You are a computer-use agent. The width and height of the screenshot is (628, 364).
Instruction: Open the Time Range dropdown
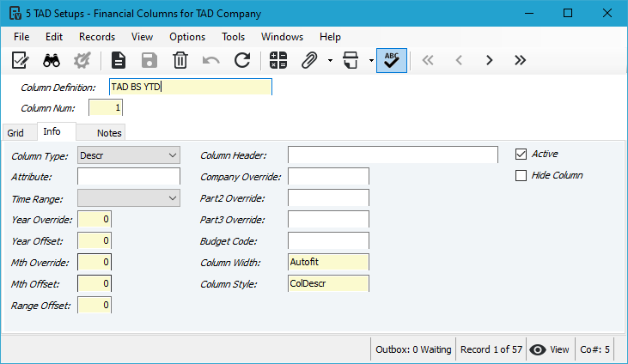(129, 198)
